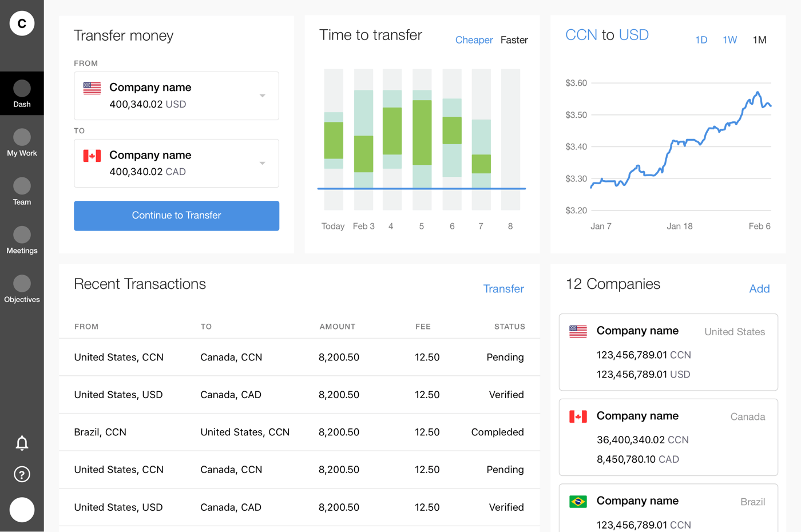Image resolution: width=801 pixels, height=532 pixels.
Task: Select the Today bar in transfer chart
Action: coord(334,140)
